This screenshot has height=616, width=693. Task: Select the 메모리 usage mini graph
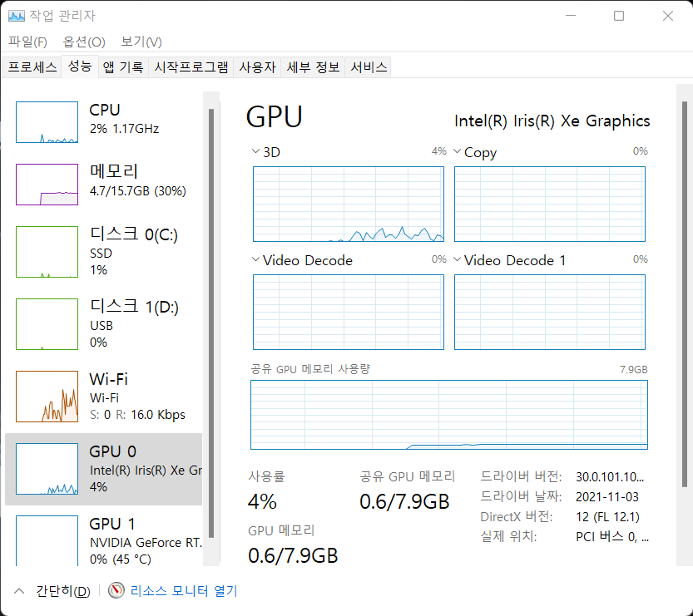click(x=46, y=184)
